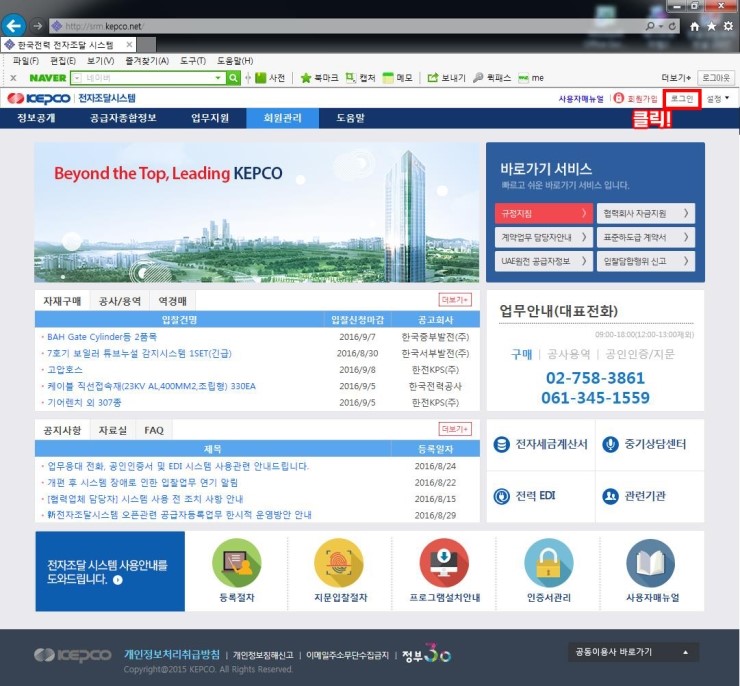Click the 로그인 link in header
The image size is (740, 686).
coord(682,99)
